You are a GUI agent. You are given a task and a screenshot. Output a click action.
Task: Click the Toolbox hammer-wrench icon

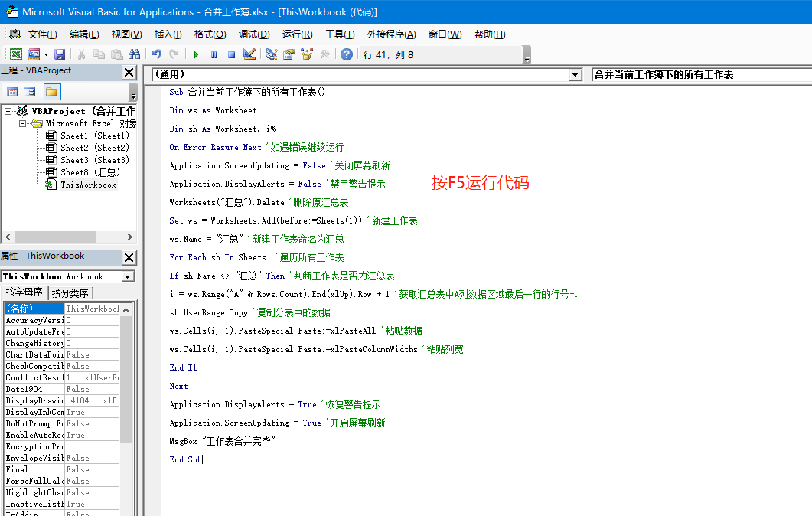[x=324, y=54]
